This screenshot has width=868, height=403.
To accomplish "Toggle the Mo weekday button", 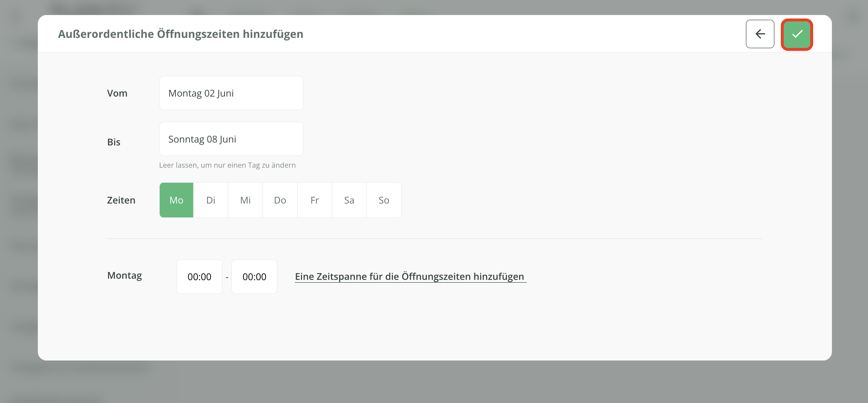I will pyautogui.click(x=176, y=200).
